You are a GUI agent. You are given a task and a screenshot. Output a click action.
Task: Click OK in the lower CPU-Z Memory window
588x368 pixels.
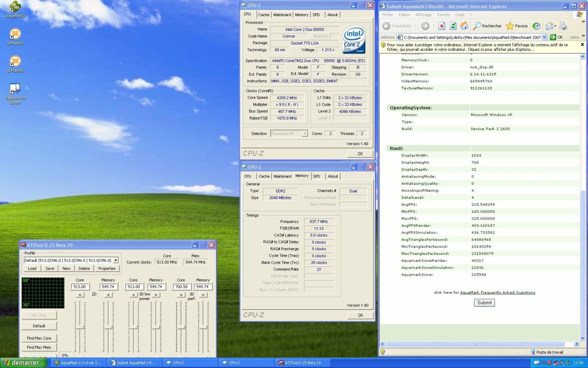(x=361, y=315)
